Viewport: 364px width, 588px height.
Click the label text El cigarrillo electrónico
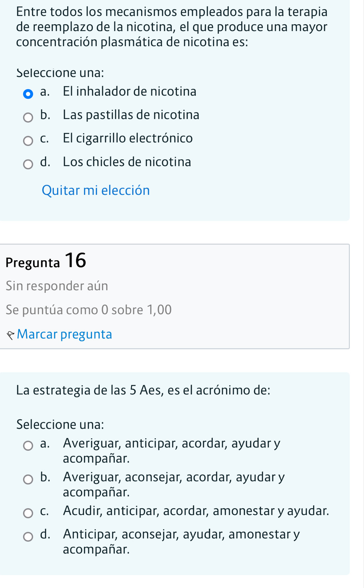pos(128,138)
